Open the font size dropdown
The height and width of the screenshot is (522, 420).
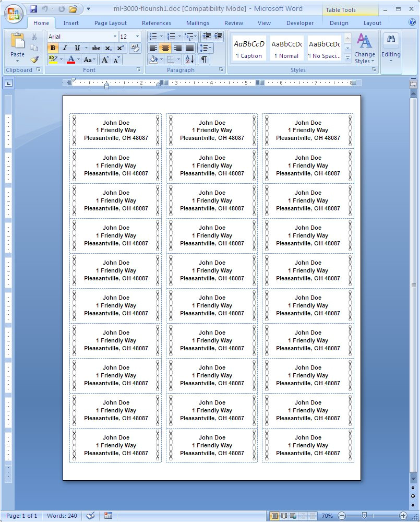137,36
